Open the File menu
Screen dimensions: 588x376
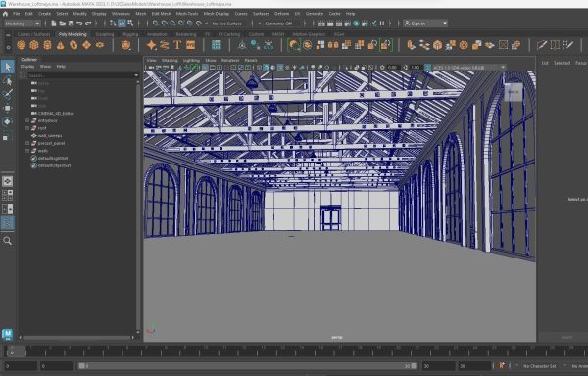(17, 14)
